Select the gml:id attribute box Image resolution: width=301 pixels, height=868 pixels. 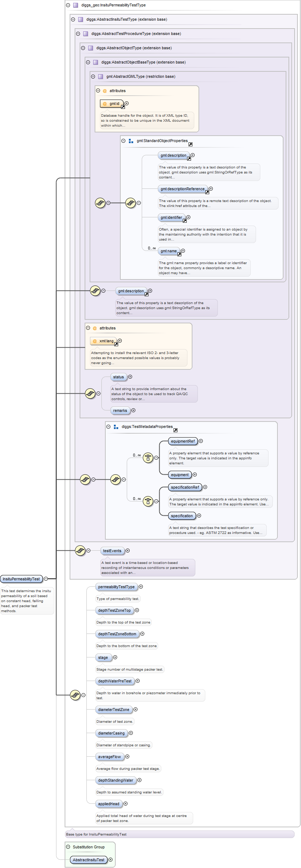[112, 104]
